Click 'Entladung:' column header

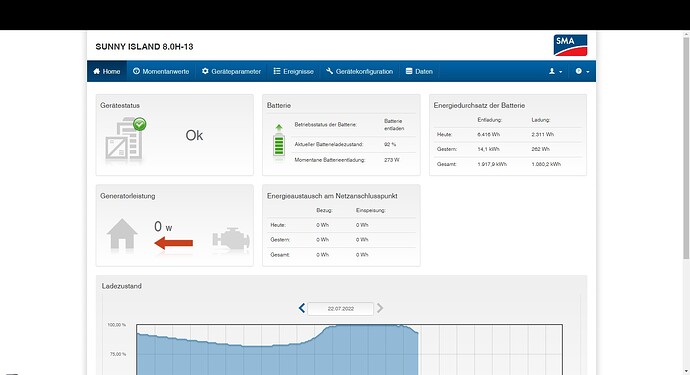click(x=489, y=120)
